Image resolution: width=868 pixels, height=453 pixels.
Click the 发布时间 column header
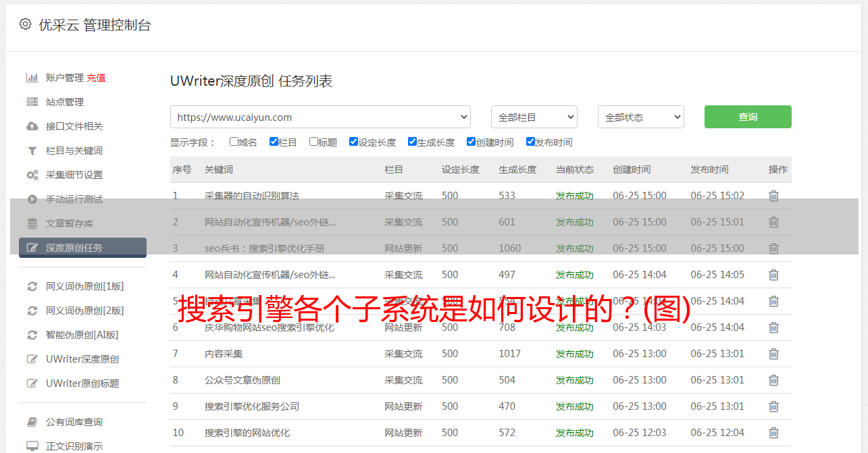tap(709, 169)
